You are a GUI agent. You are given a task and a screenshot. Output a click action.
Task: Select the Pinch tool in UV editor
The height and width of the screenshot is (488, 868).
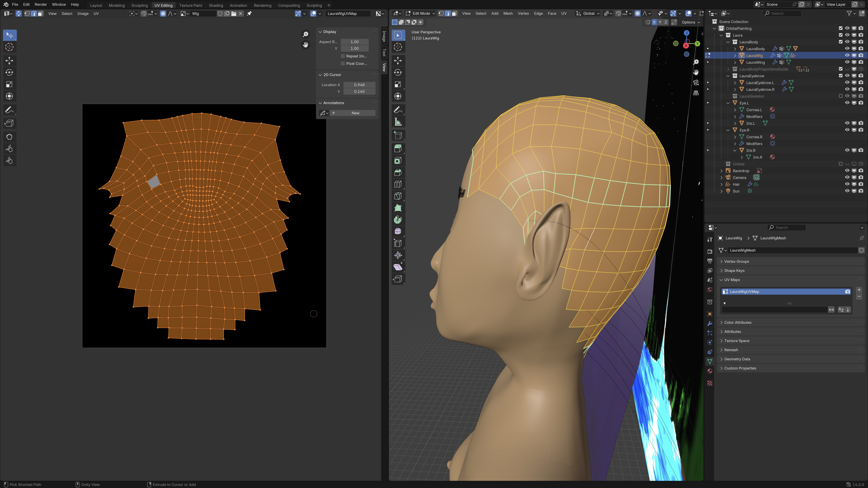coord(9,160)
